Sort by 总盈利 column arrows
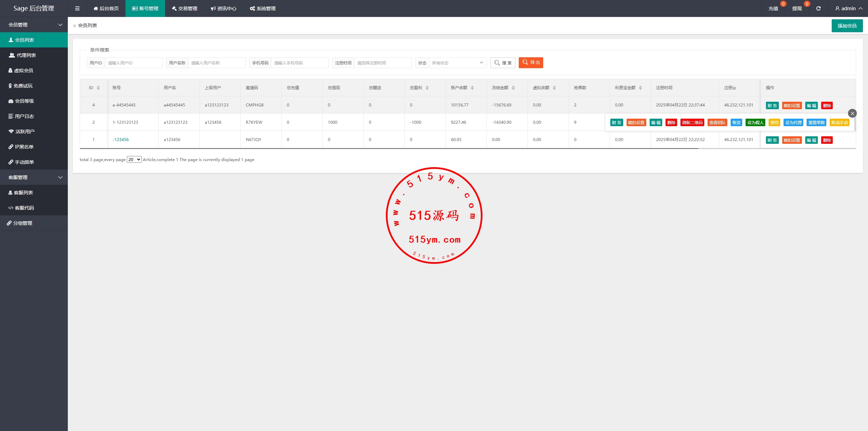 tap(427, 88)
